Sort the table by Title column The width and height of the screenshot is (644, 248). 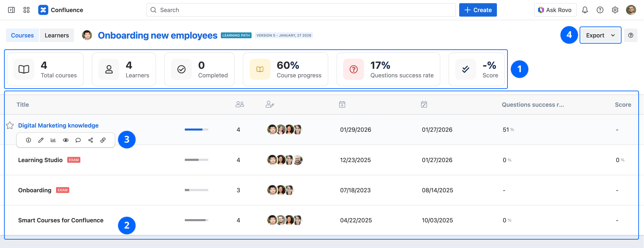pos(23,105)
